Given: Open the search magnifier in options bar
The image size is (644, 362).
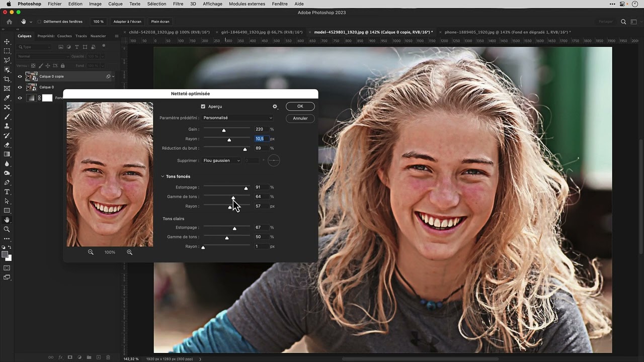Looking at the screenshot, I should coord(623,22).
